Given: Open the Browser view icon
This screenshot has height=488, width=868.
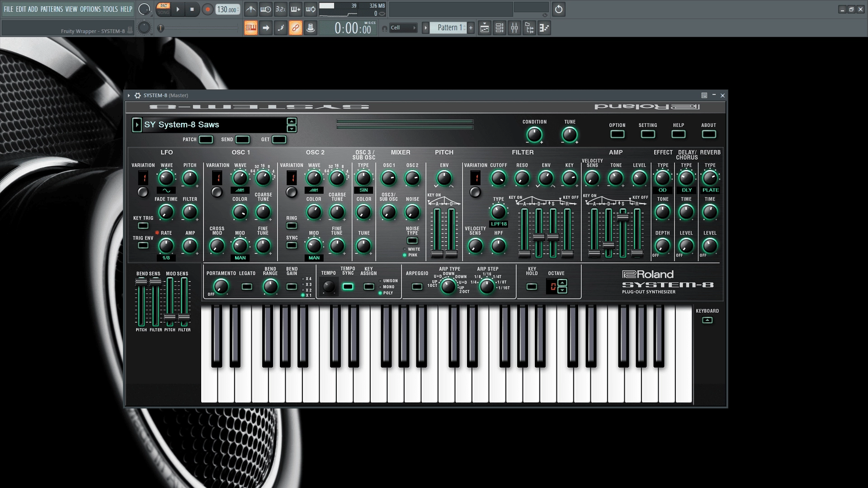Looking at the screenshot, I should point(529,28).
